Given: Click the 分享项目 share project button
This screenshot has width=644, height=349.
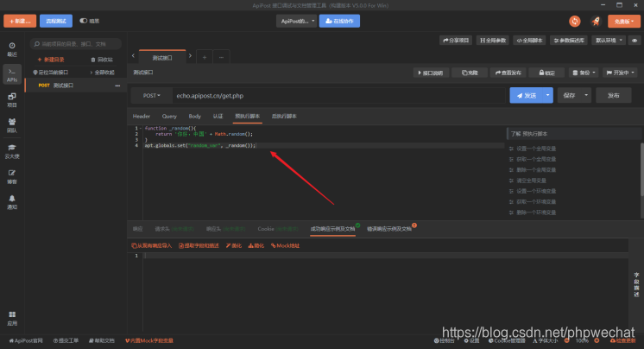Looking at the screenshot, I should 456,41.
